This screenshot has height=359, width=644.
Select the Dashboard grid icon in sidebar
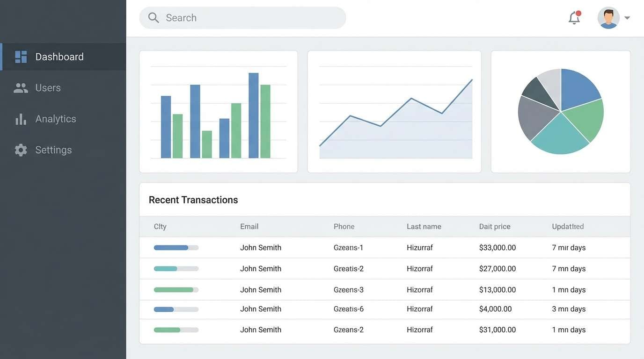click(21, 56)
